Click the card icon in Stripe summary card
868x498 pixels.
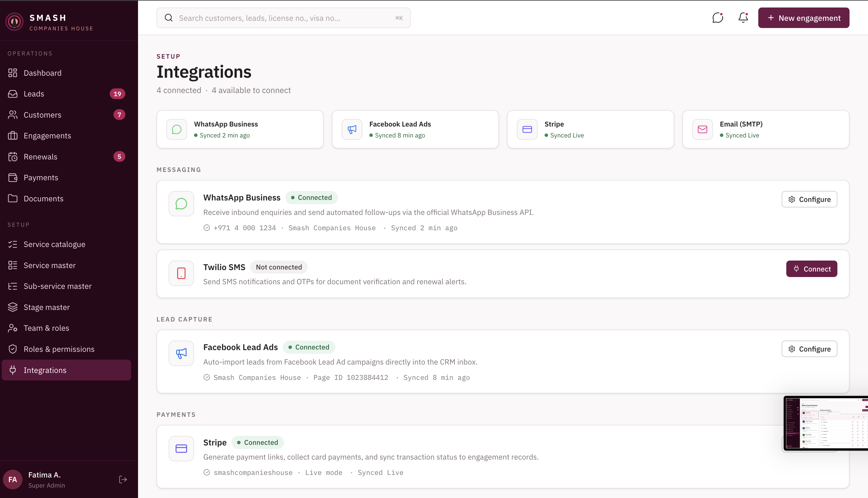[527, 129]
